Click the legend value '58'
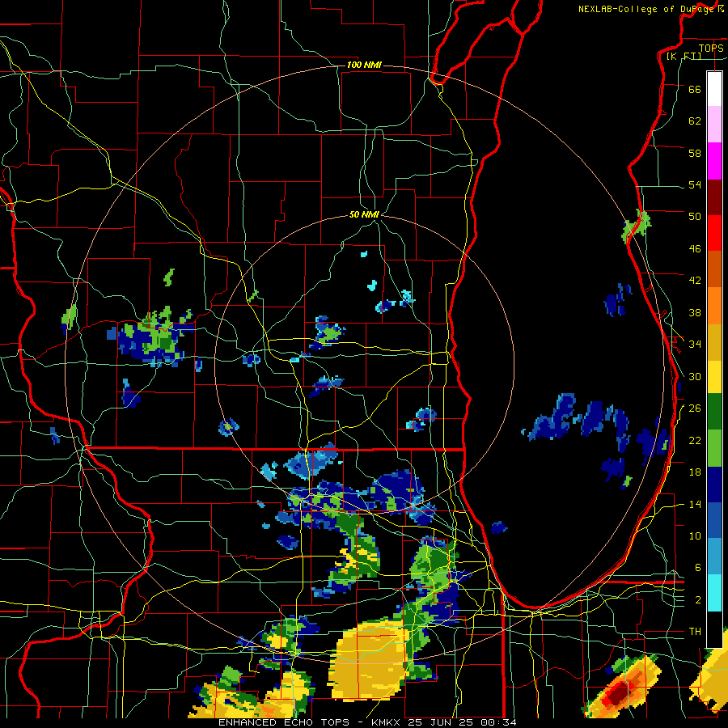This screenshot has height=728, width=728. [695, 153]
